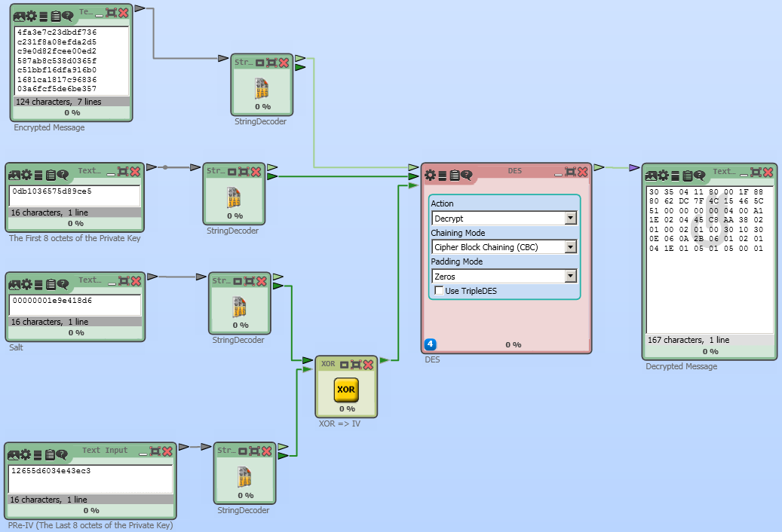Open help bubble of First 8 octets component
782x532 pixels.
(x=63, y=175)
